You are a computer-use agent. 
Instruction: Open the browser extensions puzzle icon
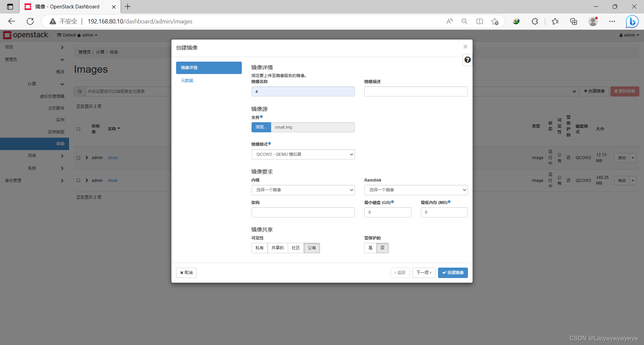coord(535,21)
